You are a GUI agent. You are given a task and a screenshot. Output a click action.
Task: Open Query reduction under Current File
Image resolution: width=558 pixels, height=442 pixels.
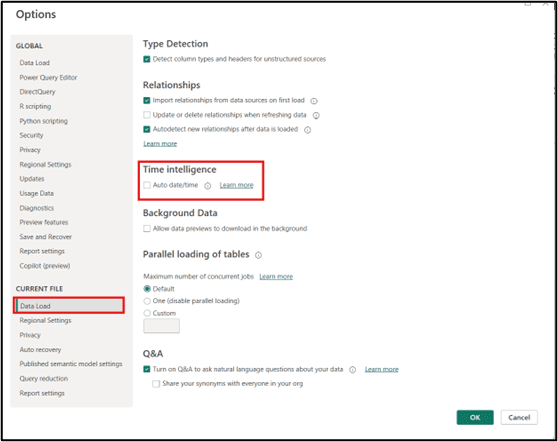click(x=44, y=379)
